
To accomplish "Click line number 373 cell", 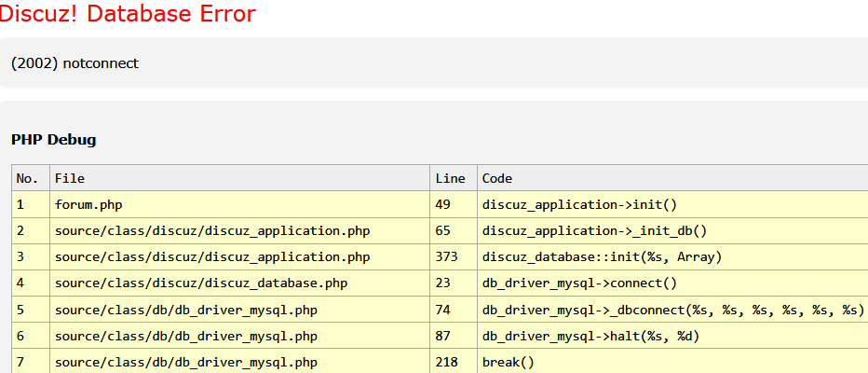I will point(454,257).
